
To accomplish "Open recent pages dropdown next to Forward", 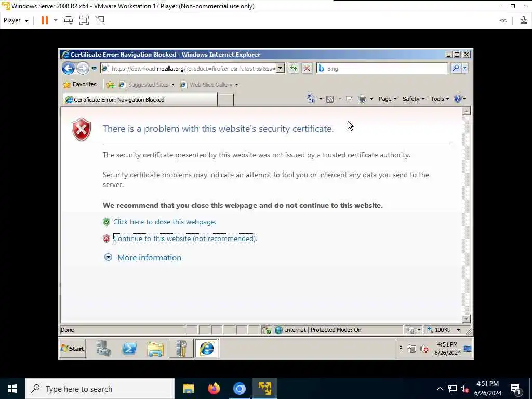I will [95, 69].
